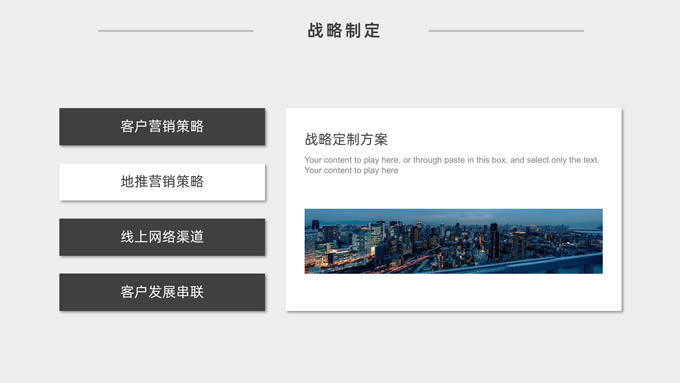Click the city skyline panorama image

pos(453,241)
